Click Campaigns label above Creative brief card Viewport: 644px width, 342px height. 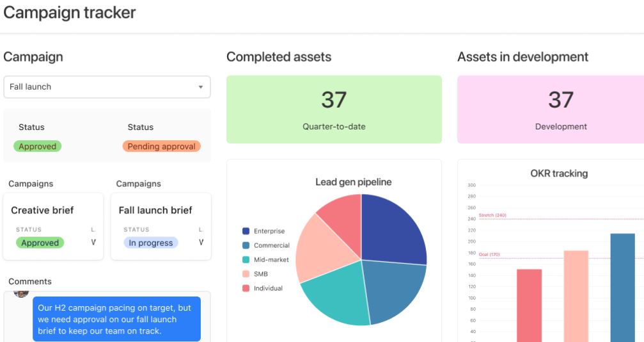[31, 184]
